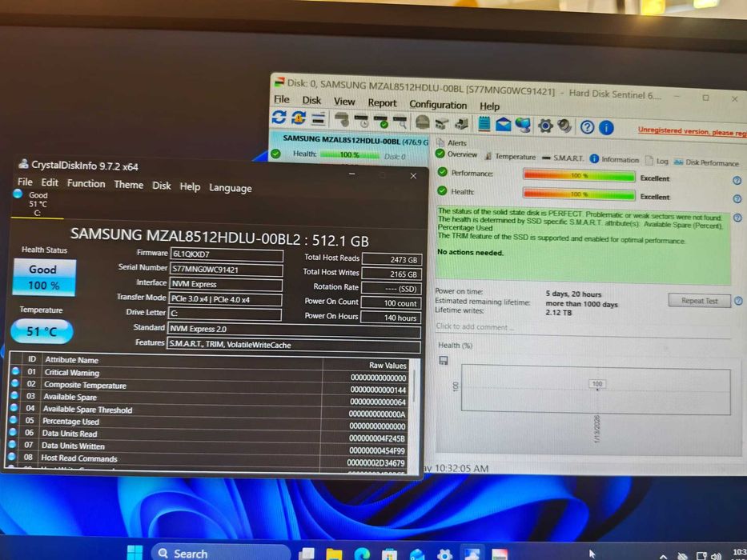Open Disk menu in Hard Disk Sentinel
This screenshot has height=560, width=747.
click(x=311, y=100)
